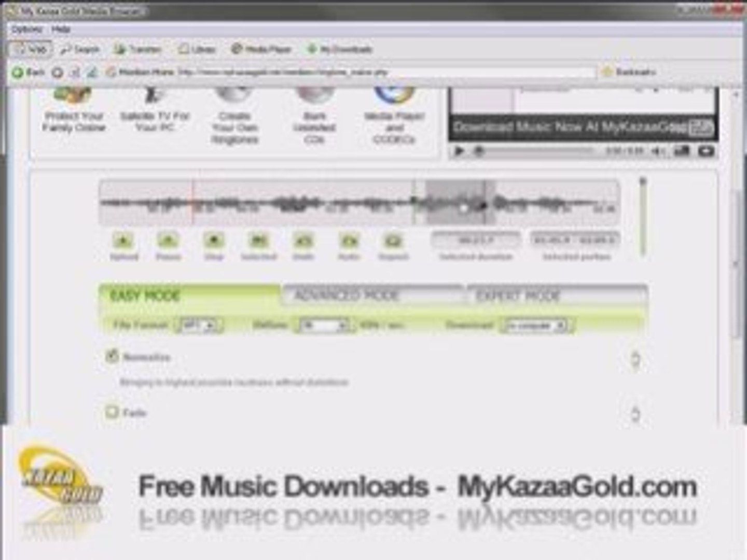
Task: Open the Help menu
Action: pyautogui.click(x=61, y=29)
